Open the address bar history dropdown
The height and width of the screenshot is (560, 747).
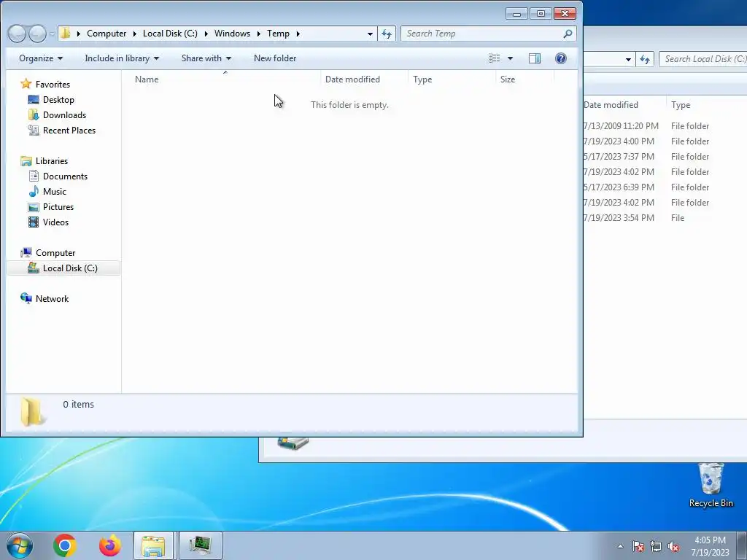370,34
